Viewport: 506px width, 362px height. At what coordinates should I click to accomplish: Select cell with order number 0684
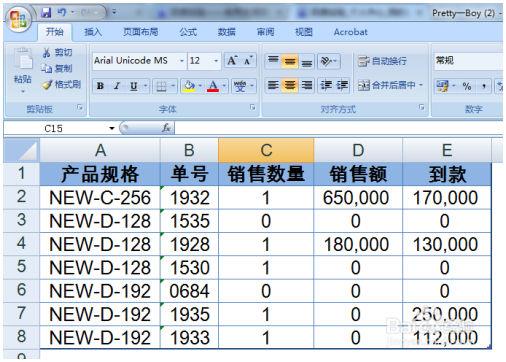click(x=189, y=291)
